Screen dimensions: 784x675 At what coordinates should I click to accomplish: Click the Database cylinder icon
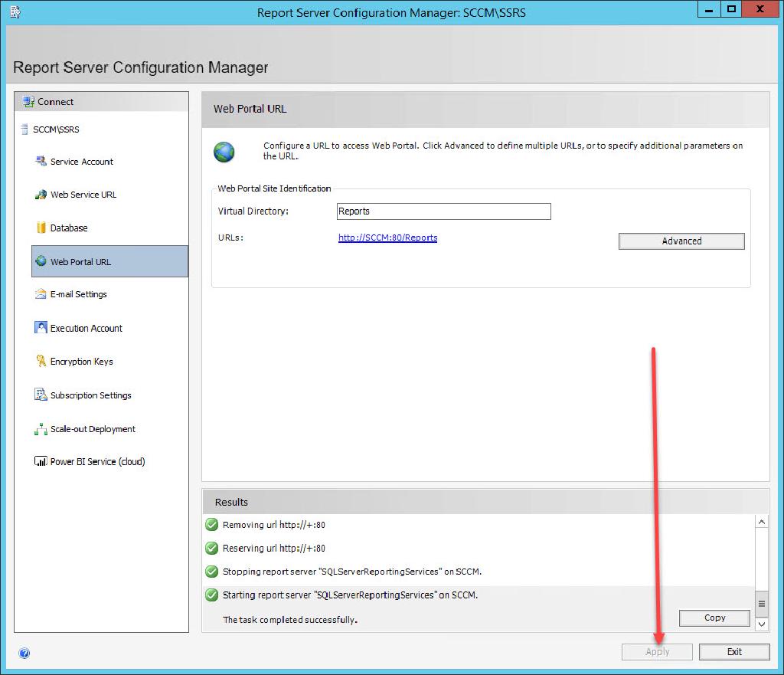point(41,228)
